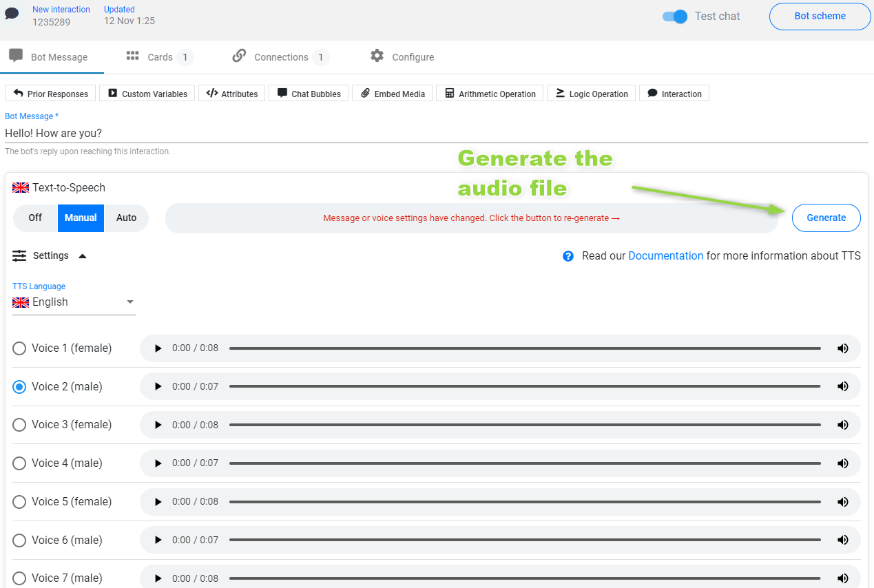This screenshot has width=874, height=588.
Task: Mute the Voice 4 (male) player volume
Action: tap(842, 463)
